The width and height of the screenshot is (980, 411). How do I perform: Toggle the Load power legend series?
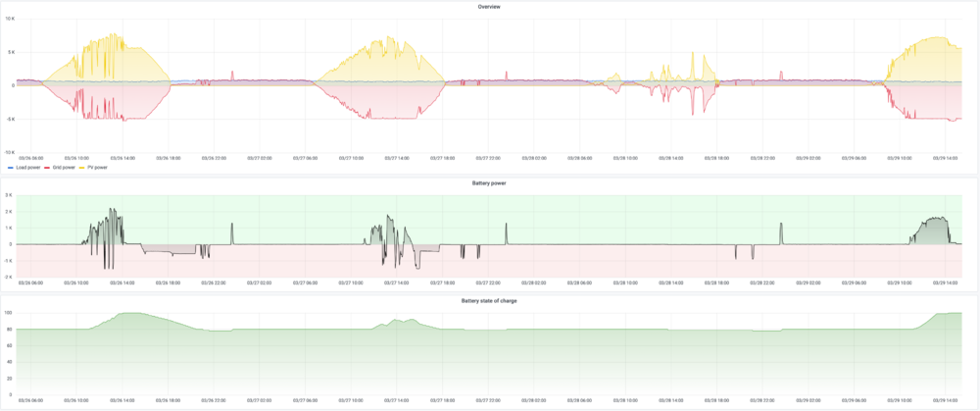[x=28, y=168]
